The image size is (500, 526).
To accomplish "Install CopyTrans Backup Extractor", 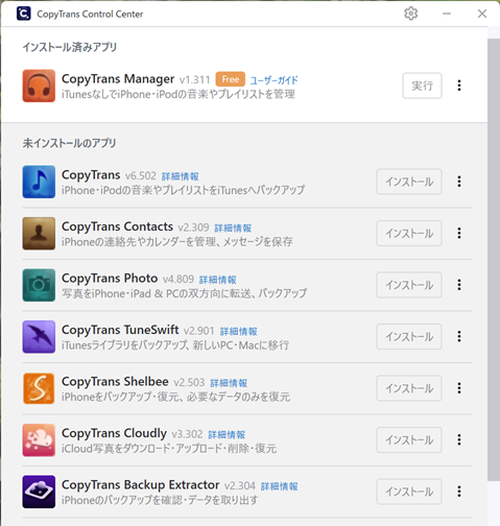I will click(x=409, y=491).
